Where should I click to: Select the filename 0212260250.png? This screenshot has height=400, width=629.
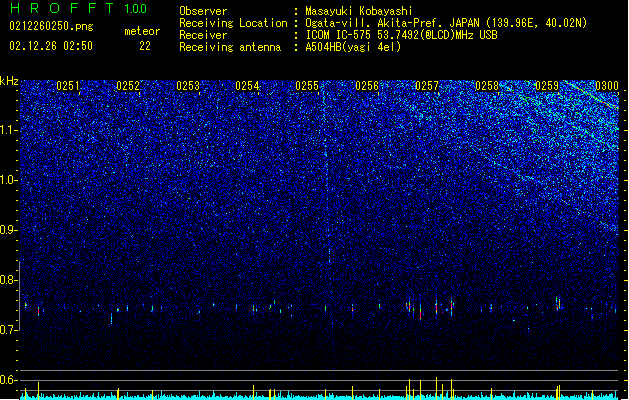(x=51, y=27)
